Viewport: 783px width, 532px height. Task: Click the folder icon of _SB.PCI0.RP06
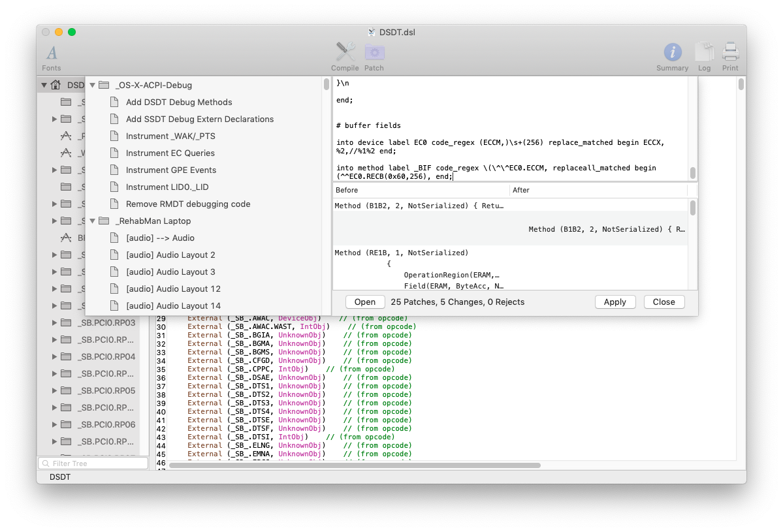66,424
